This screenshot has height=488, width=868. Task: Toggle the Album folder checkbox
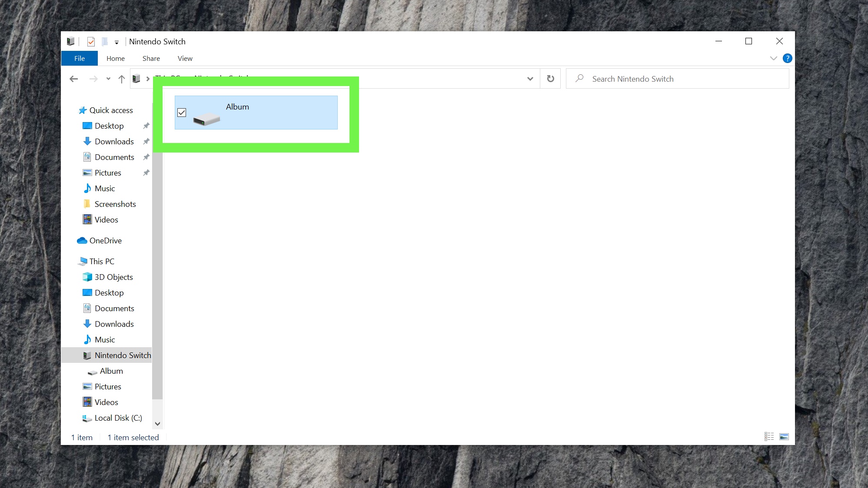[x=182, y=113]
